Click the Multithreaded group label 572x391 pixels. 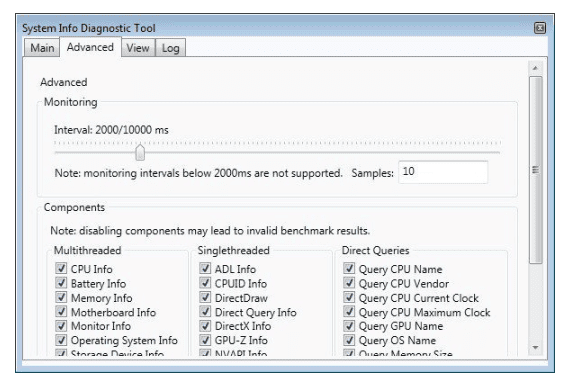click(88, 251)
